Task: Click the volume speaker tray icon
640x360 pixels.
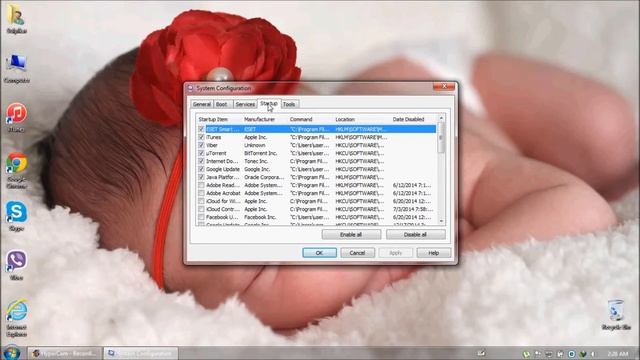Action: [x=594, y=354]
